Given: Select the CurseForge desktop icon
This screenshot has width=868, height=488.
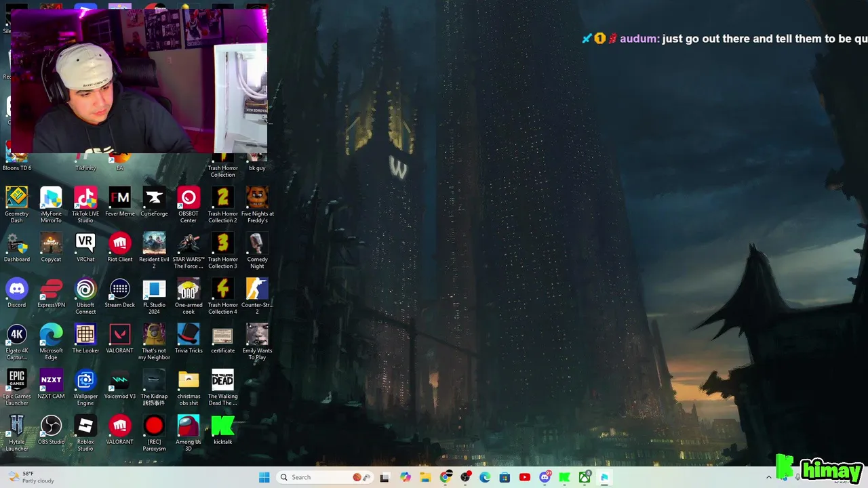Looking at the screenshot, I should [x=154, y=202].
